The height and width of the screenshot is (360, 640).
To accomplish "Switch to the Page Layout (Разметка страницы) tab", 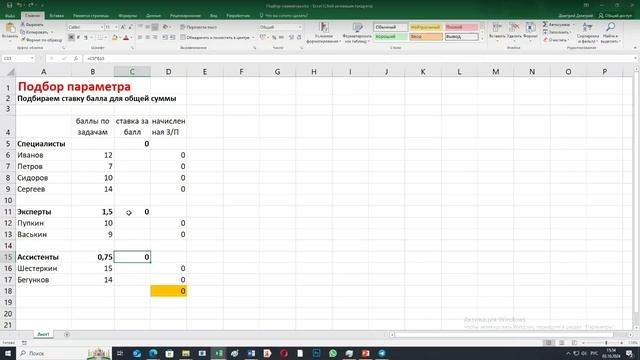I will (91, 16).
